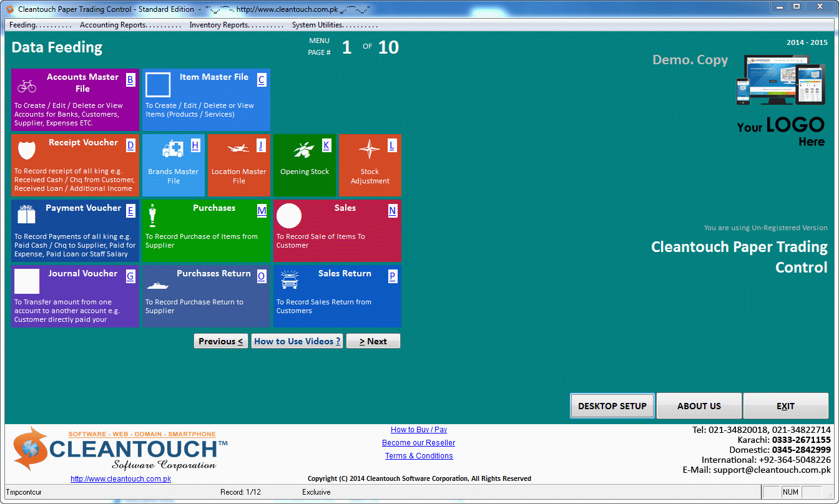The height and width of the screenshot is (504, 839).
Task: Open the How to Buy / Pay link
Action: tap(419, 430)
